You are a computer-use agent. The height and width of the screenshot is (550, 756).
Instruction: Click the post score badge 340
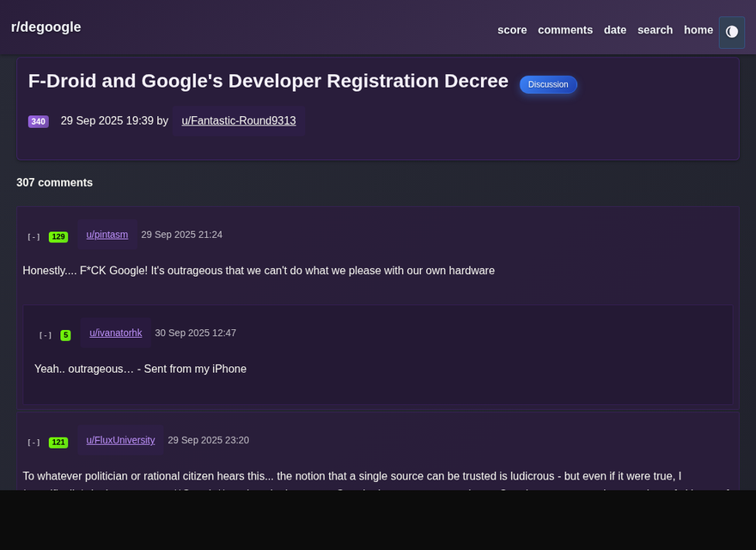39,121
